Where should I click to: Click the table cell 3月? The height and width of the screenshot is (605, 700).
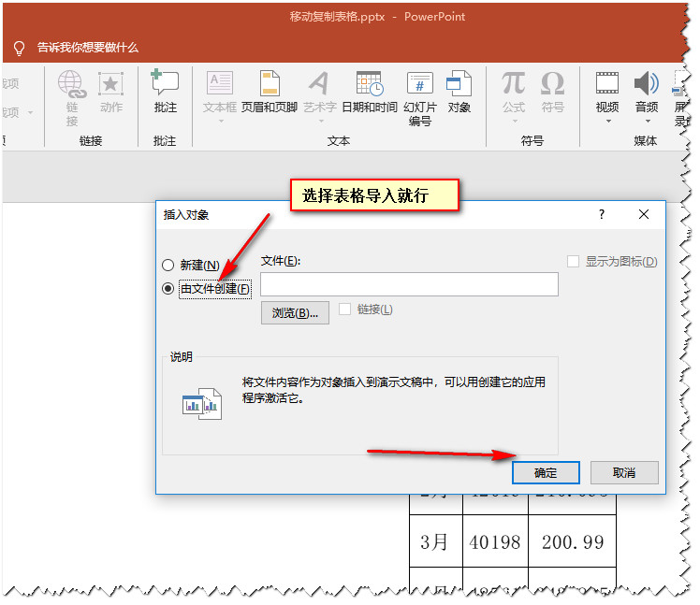[x=436, y=542]
